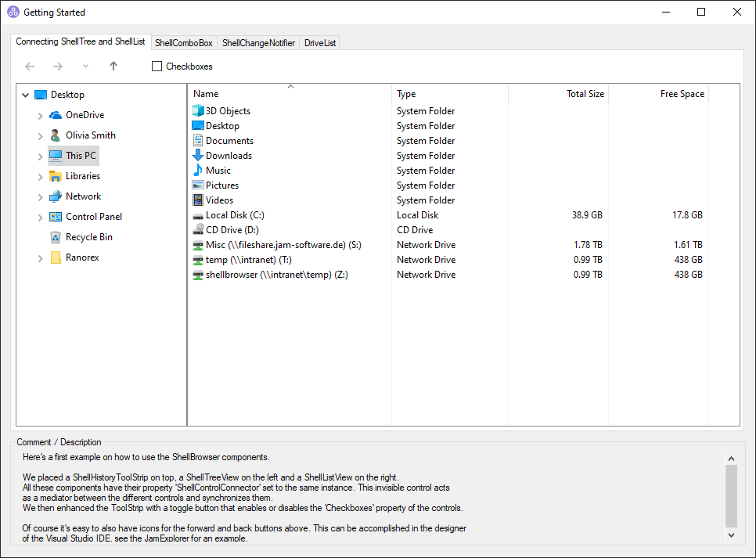The width and height of the screenshot is (756, 558).
Task: Expand the Network tree node
Action: point(41,196)
